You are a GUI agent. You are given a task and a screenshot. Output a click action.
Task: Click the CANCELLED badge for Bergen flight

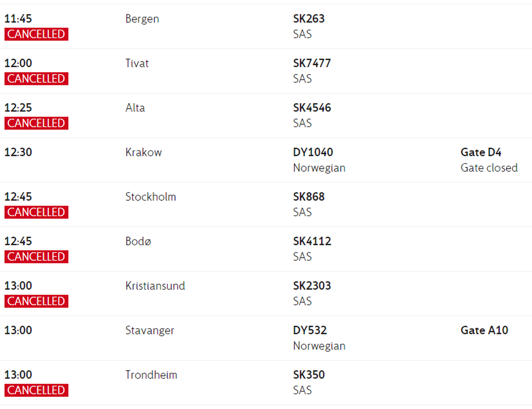pos(36,34)
